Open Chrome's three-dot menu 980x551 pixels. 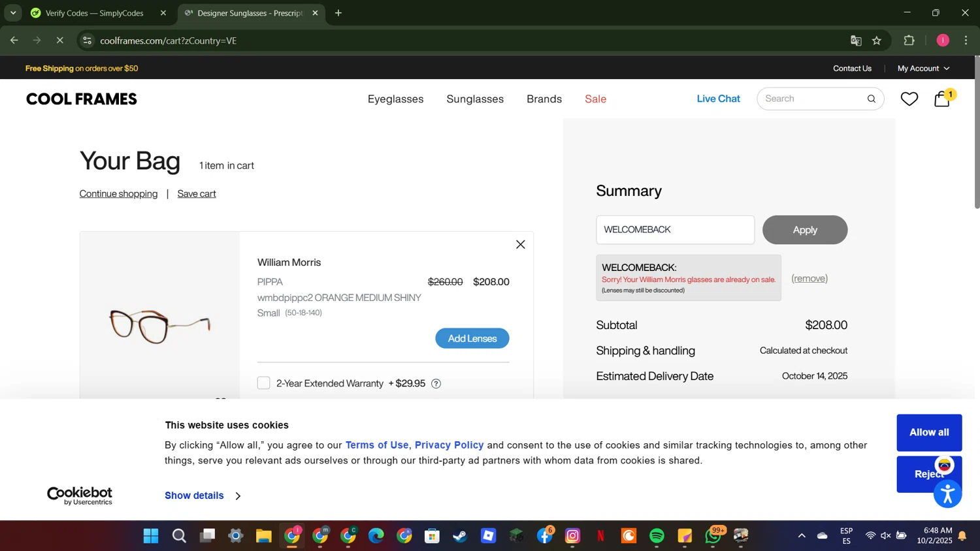click(x=966, y=40)
